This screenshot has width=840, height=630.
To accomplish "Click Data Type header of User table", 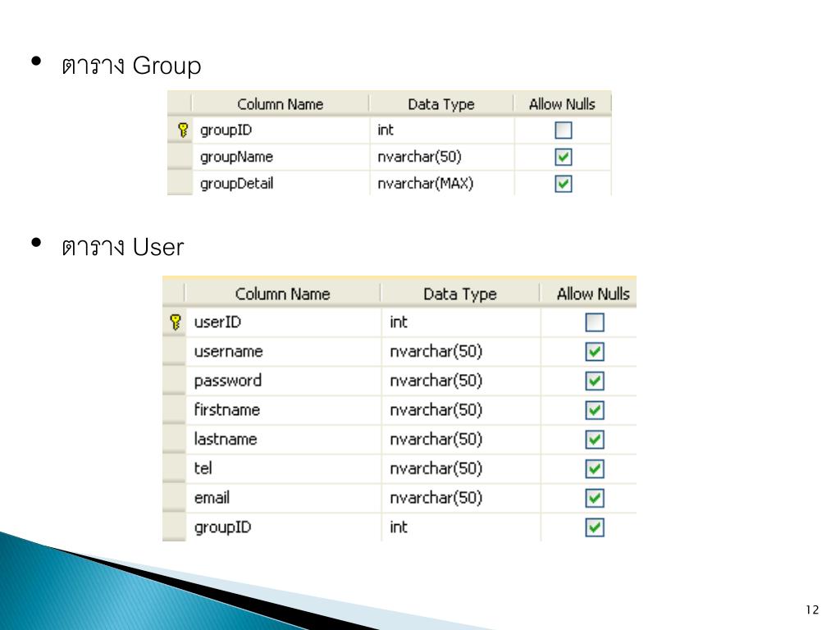I will 459,294.
